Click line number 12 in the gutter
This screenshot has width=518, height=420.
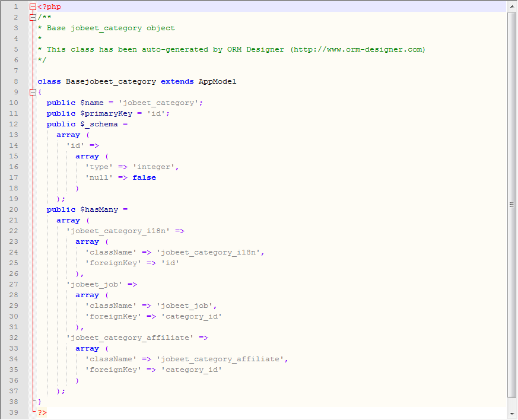coord(14,125)
